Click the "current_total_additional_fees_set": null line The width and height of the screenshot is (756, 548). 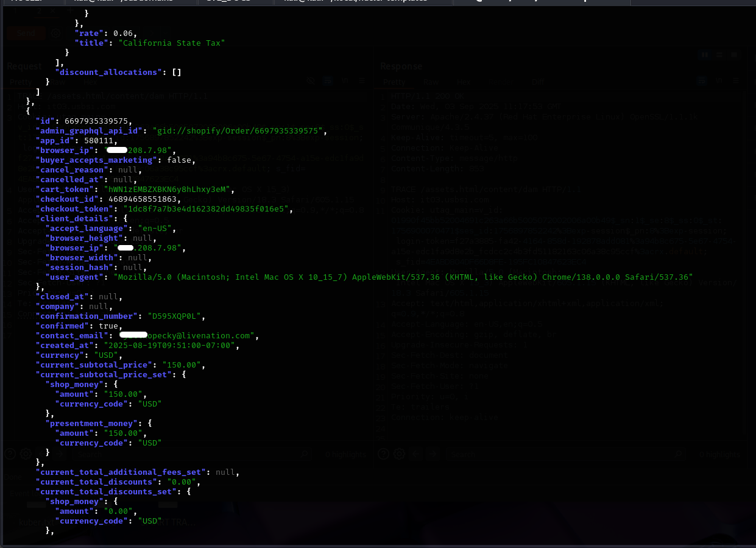pyautogui.click(x=138, y=472)
